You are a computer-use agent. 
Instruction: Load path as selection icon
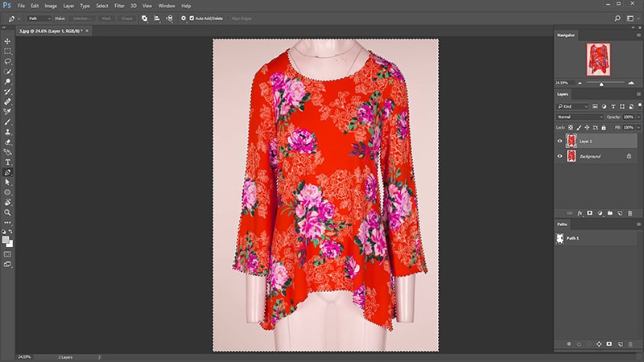click(x=589, y=344)
